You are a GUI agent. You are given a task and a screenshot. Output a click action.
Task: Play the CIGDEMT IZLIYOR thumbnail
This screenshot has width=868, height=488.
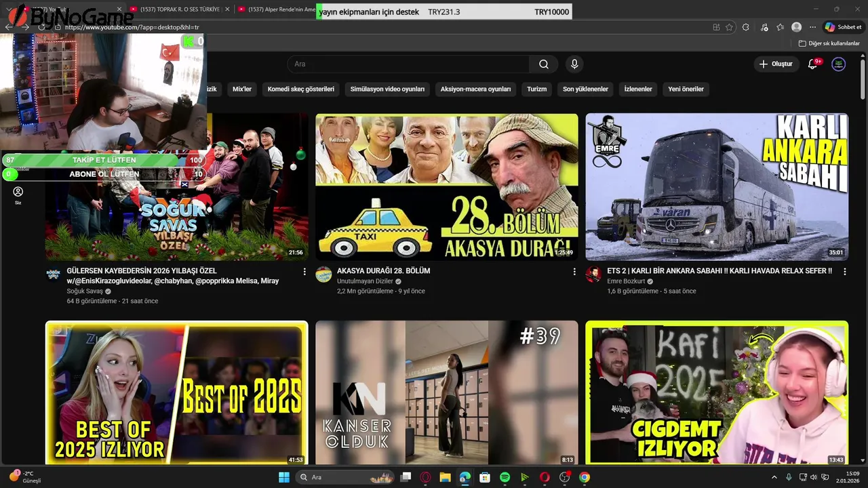point(717,392)
